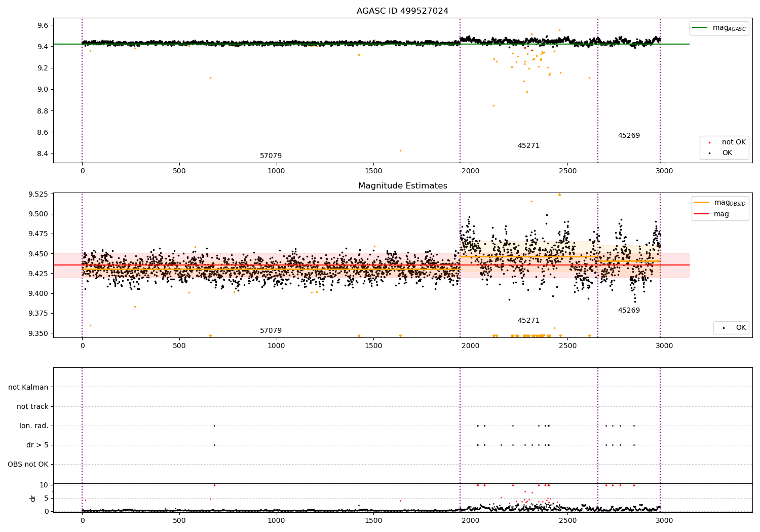This screenshot has height=532, width=760.
Task: Click y-axis tick '9.450'
Action: pos(39,254)
